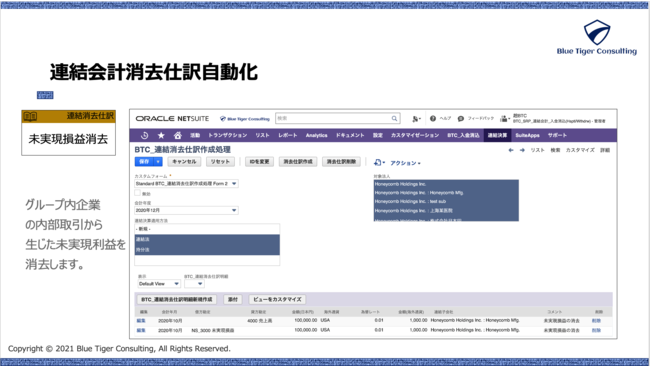This screenshot has width=650, height=366.
Task: Go to next record with right arrow
Action: click(x=522, y=150)
